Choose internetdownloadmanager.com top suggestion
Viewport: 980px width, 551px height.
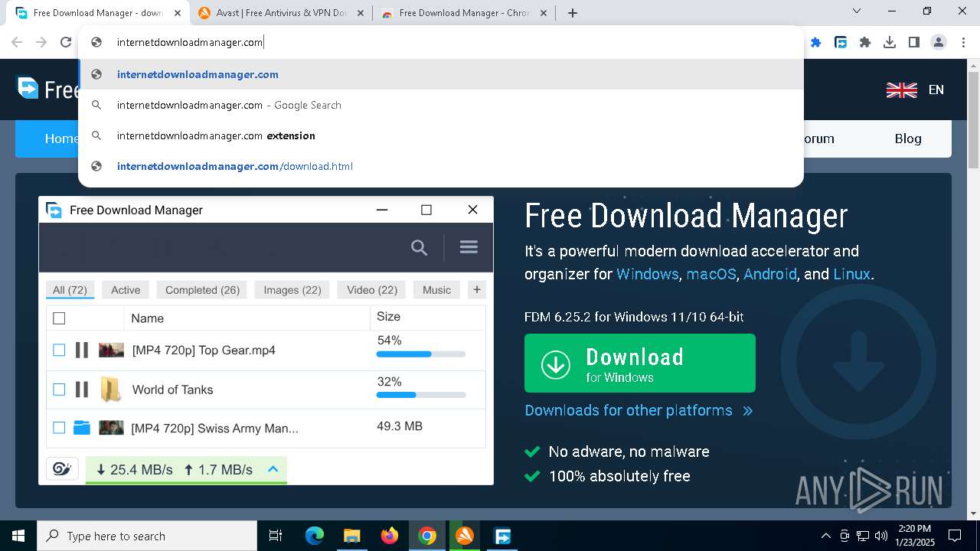(x=441, y=74)
